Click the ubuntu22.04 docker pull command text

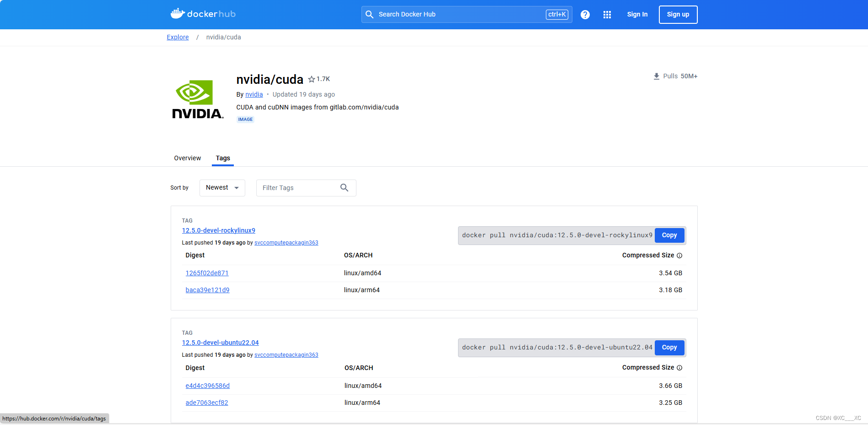pyautogui.click(x=557, y=348)
